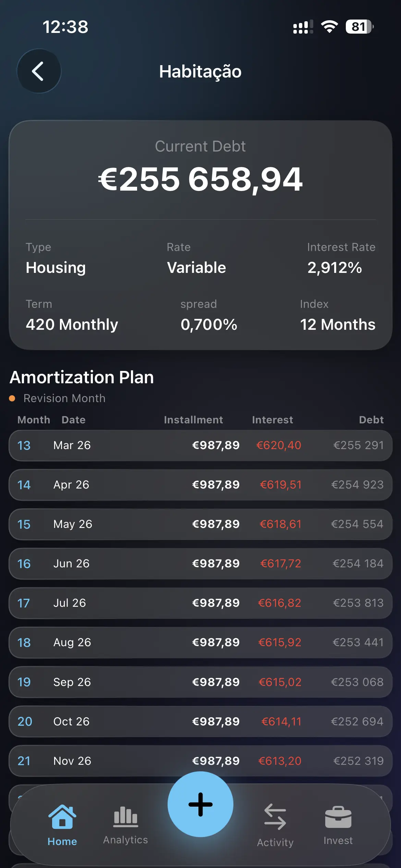Open the Invest briefcase icon

tap(338, 817)
